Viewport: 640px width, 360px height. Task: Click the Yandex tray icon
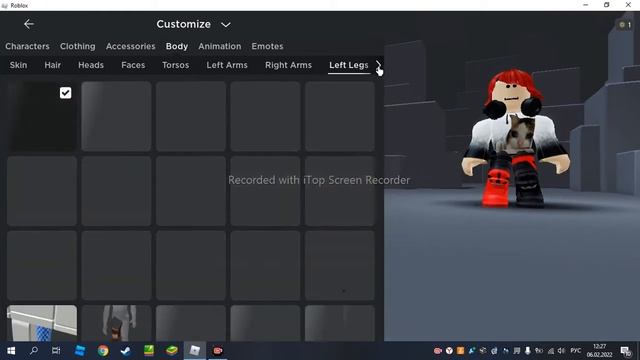tap(449, 351)
